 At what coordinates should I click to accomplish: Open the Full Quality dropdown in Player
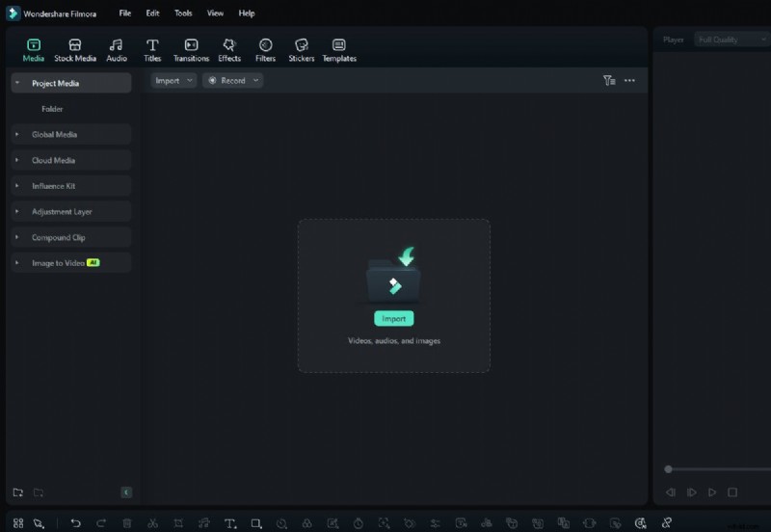pos(732,40)
